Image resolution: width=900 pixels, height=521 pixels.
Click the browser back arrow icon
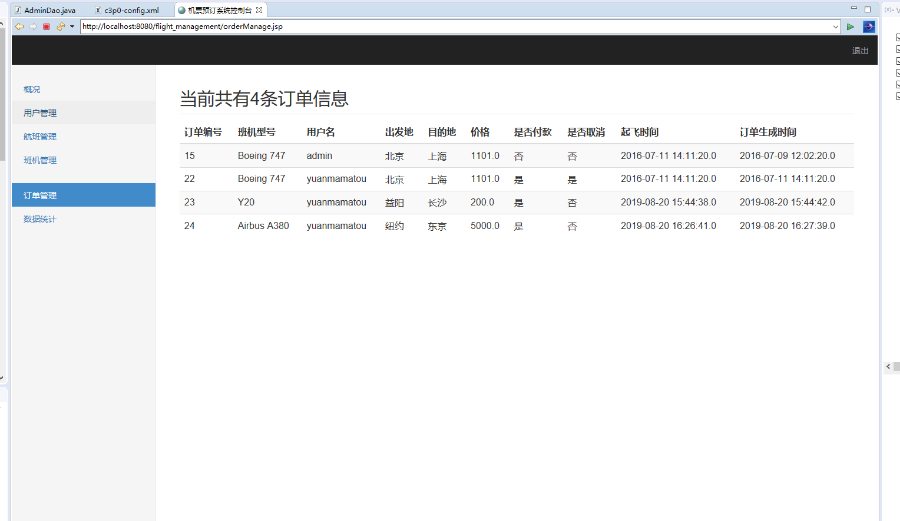click(19, 26)
